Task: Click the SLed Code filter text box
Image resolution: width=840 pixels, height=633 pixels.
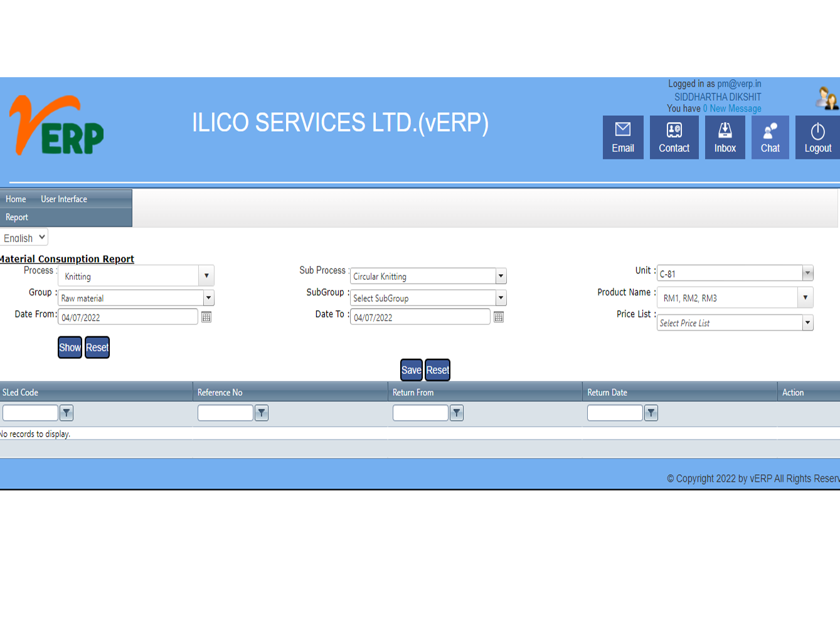Action: click(30, 413)
